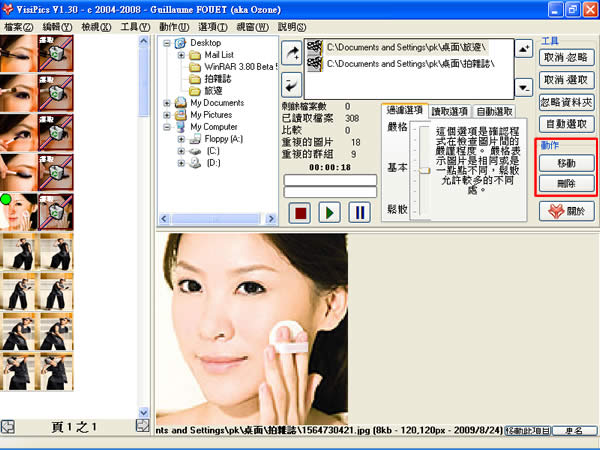Click the previous page icon below thumbnails
Viewport: 600px width, 450px height.
coord(7,427)
